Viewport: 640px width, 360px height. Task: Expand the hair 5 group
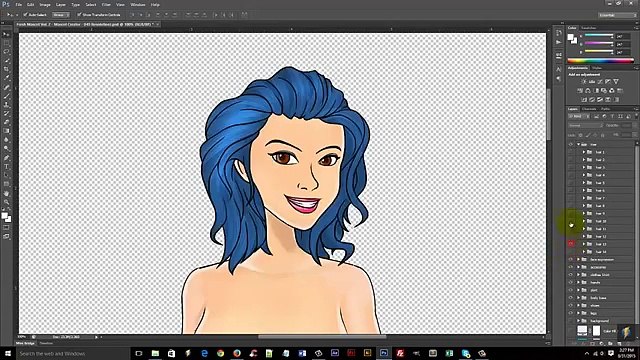584,182
